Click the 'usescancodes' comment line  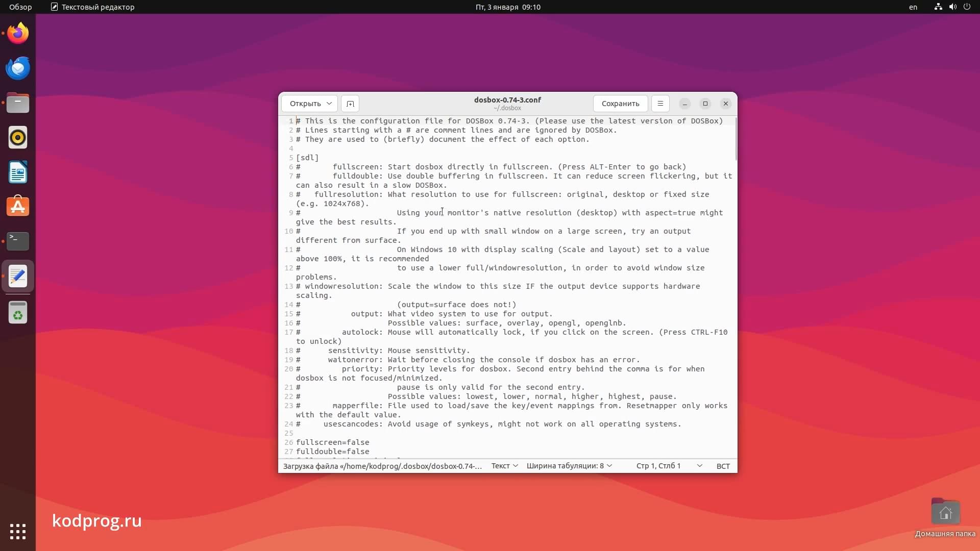click(488, 424)
